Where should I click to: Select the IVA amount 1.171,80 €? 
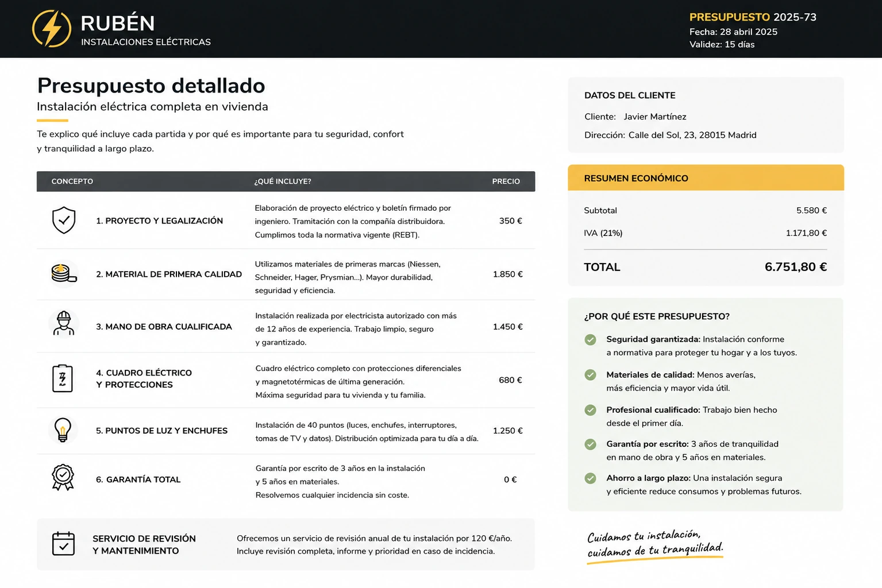click(806, 233)
